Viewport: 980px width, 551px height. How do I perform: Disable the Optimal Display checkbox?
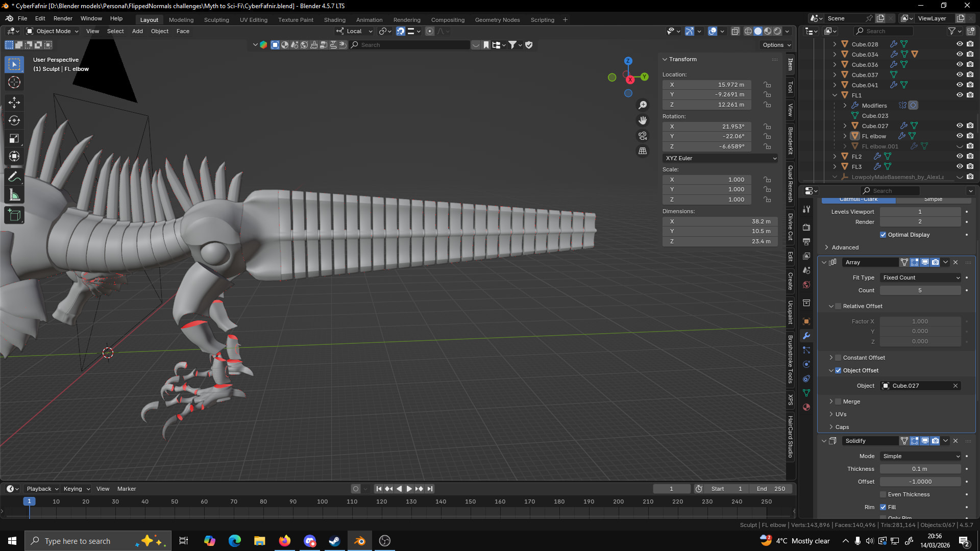(x=883, y=235)
